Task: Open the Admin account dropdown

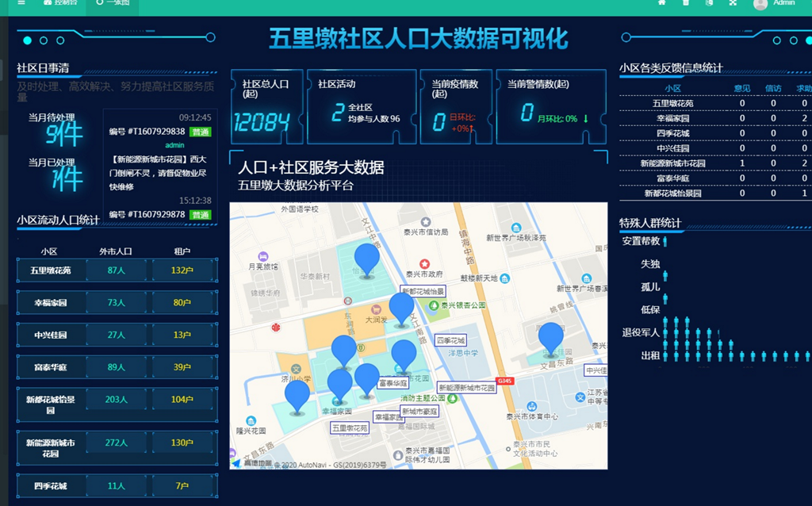Action: 783,3
